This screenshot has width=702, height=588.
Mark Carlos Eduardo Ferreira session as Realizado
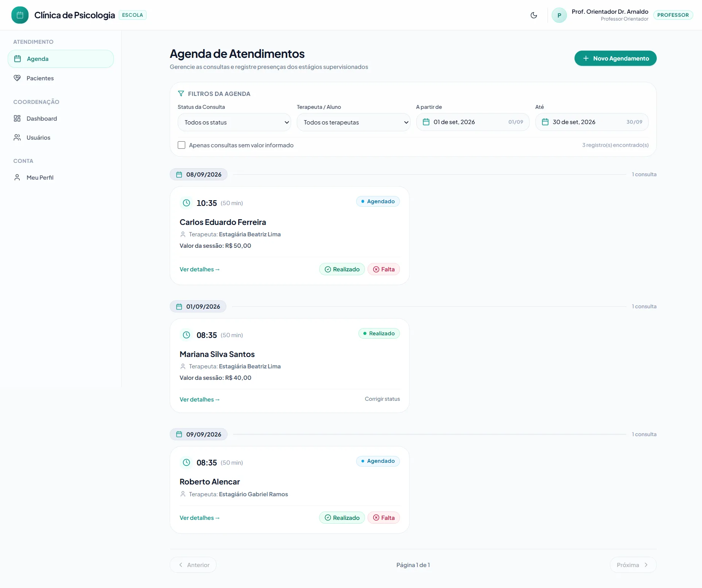point(342,269)
